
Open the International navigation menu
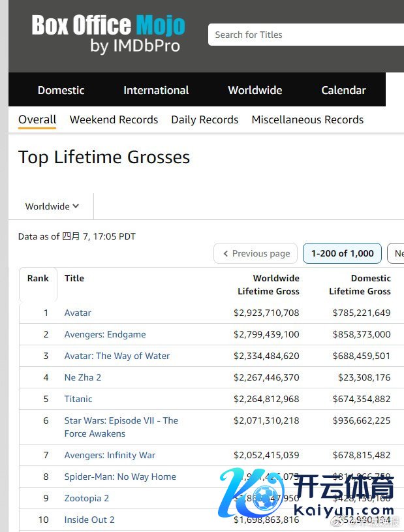[x=156, y=90]
